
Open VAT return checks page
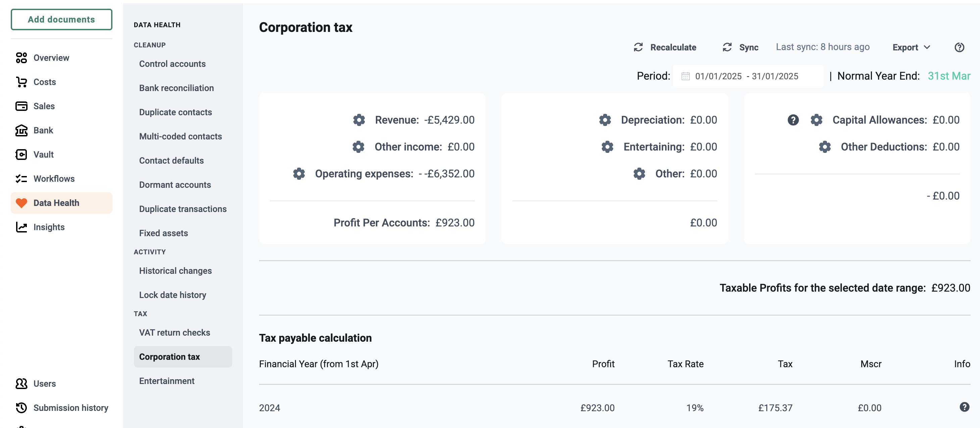pos(174,333)
